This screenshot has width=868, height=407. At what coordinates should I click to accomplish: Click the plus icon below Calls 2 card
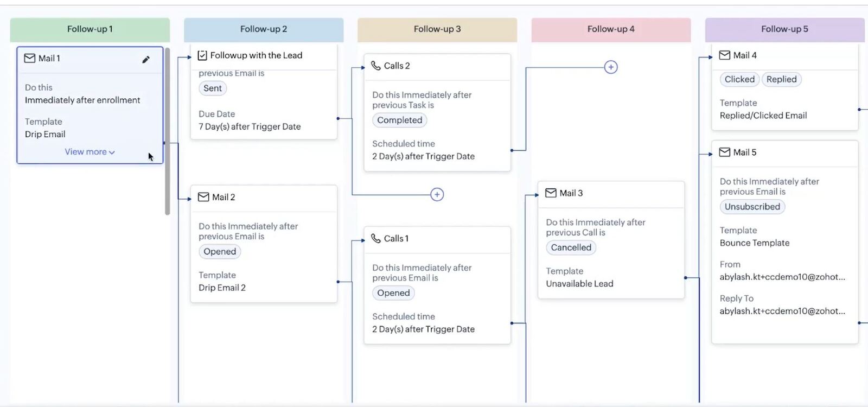437,195
